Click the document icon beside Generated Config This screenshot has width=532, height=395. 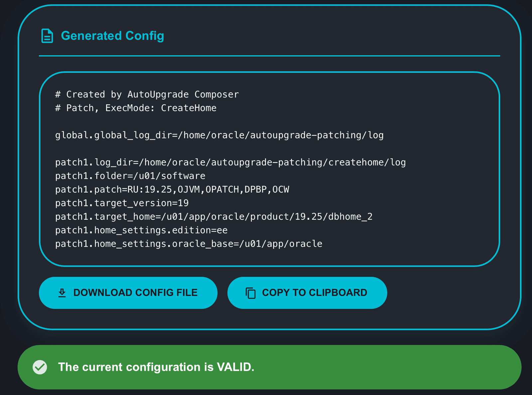[x=47, y=36]
